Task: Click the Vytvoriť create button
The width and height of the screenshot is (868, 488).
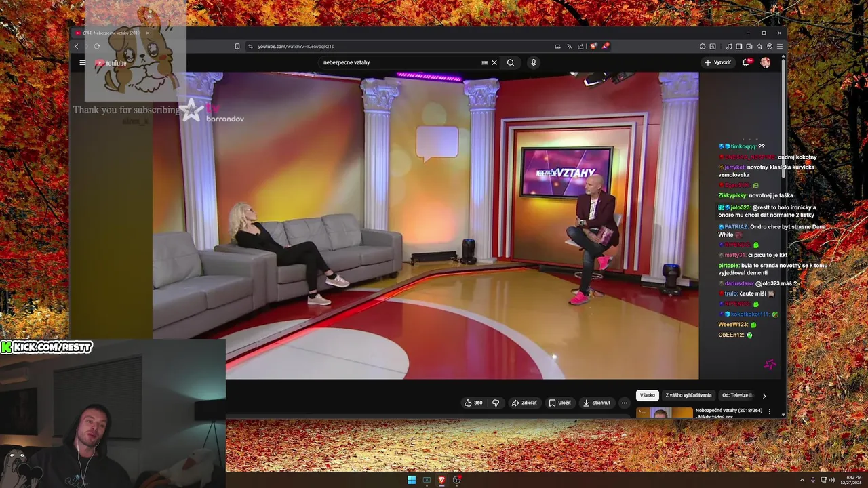Action: click(717, 62)
